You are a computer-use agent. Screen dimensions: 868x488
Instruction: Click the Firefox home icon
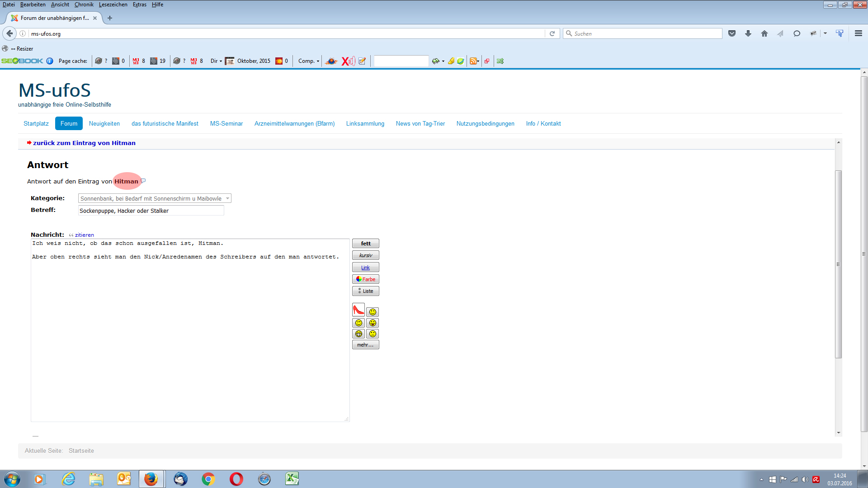pos(764,33)
